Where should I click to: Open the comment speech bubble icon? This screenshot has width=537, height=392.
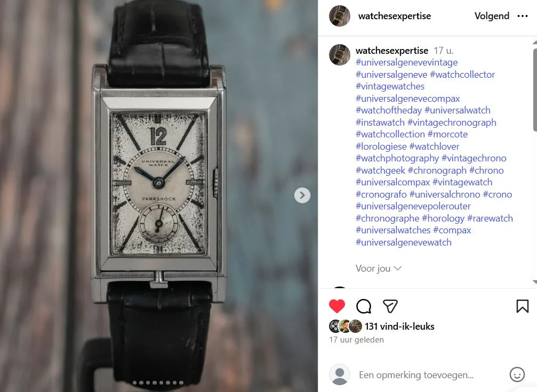[x=364, y=306]
